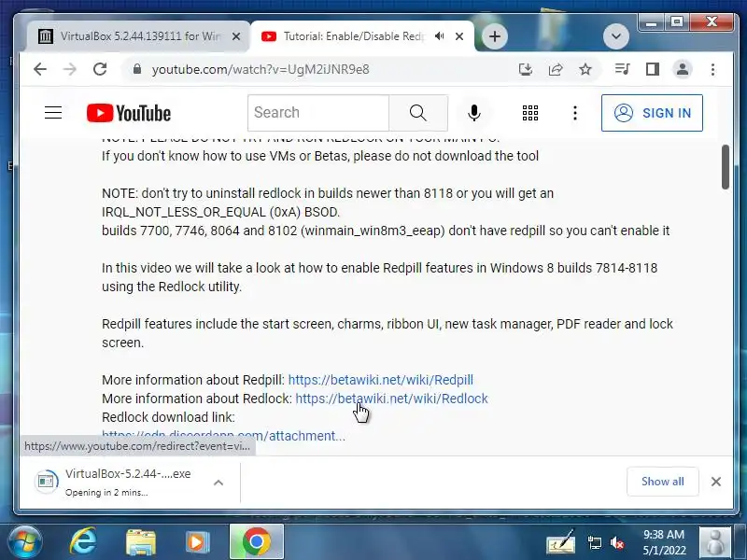Share this page via the share icon
The width and height of the screenshot is (747, 560).
pos(556,69)
